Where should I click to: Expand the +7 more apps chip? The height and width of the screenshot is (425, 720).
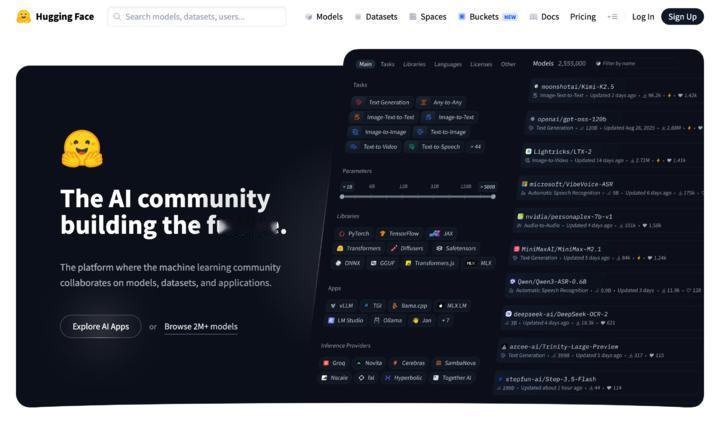tap(445, 320)
